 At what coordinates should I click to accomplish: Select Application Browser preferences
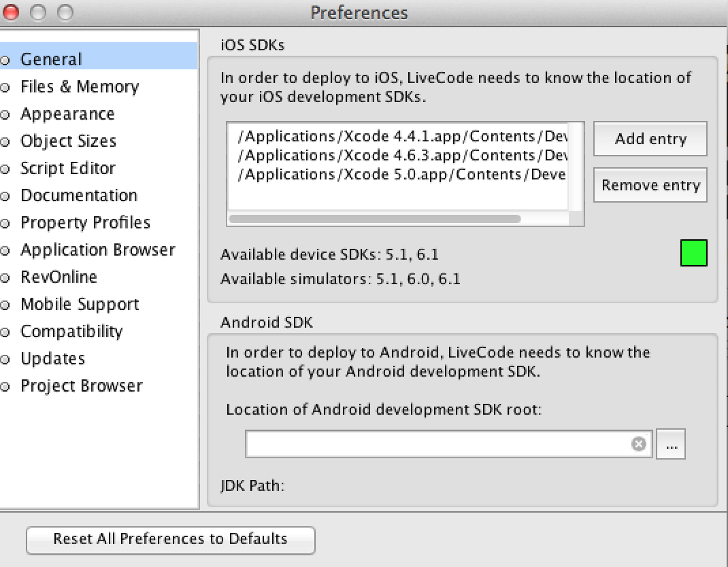98,250
